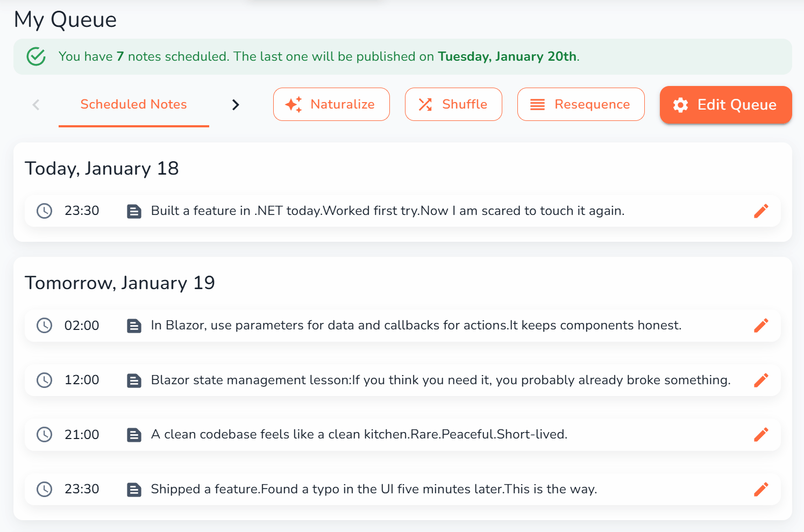Edit the Blazor parameters note via its pencil
This screenshot has height=532, width=804.
762,325
